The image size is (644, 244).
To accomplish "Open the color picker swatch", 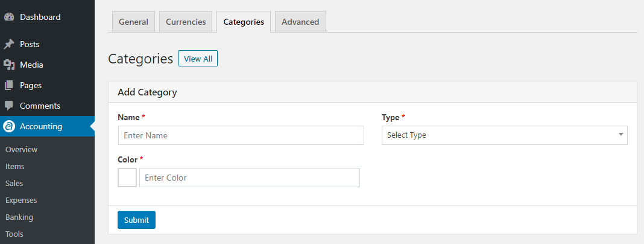I will tap(127, 178).
